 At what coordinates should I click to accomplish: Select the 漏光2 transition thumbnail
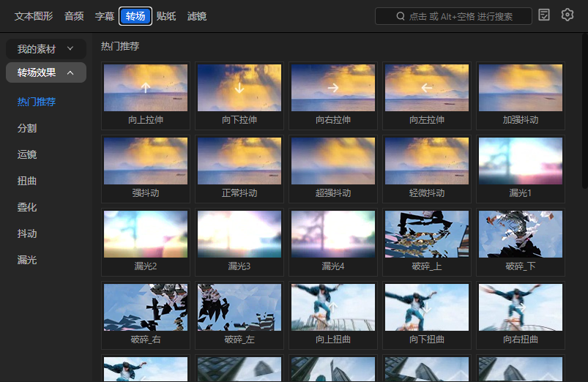[x=146, y=234]
